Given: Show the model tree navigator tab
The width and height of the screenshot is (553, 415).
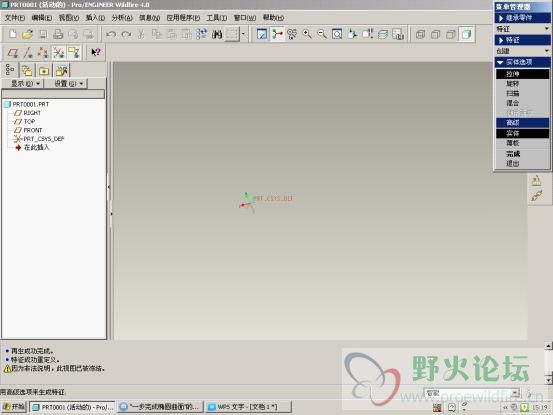Looking at the screenshot, I should pos(10,70).
